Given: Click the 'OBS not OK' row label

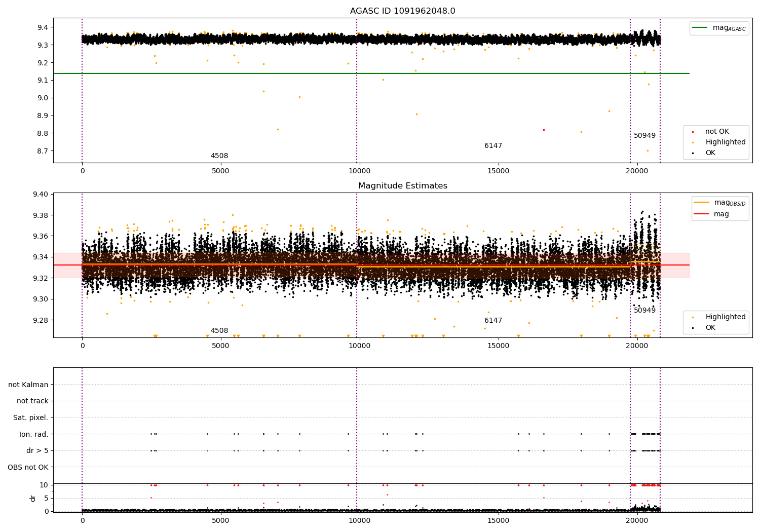Looking at the screenshot, I should [x=28, y=467].
